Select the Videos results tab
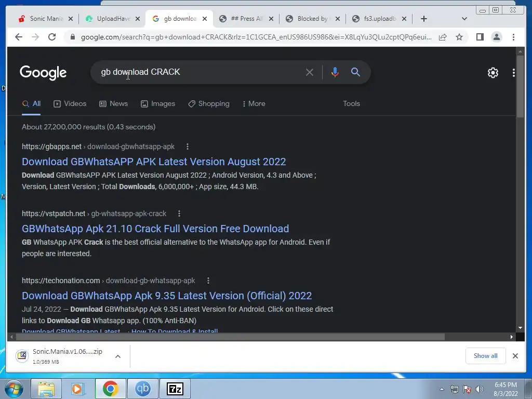 coord(70,104)
